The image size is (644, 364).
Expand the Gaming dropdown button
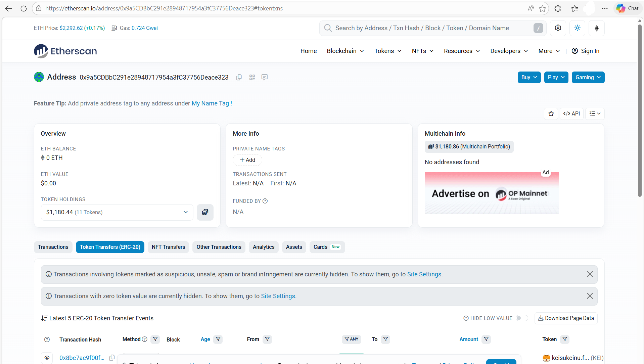(x=588, y=77)
